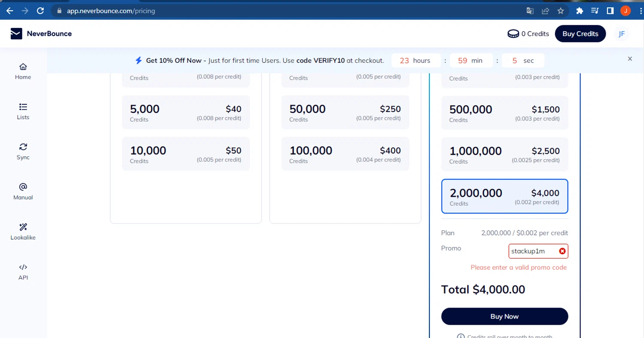This screenshot has width=644, height=338.
Task: Select the 50,000 credits plan
Action: pyautogui.click(x=345, y=113)
